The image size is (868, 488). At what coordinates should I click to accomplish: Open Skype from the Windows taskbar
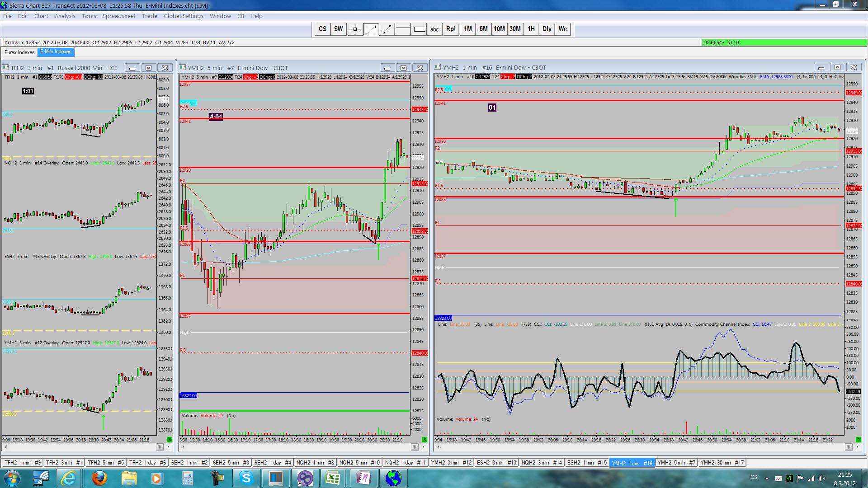pos(246,478)
